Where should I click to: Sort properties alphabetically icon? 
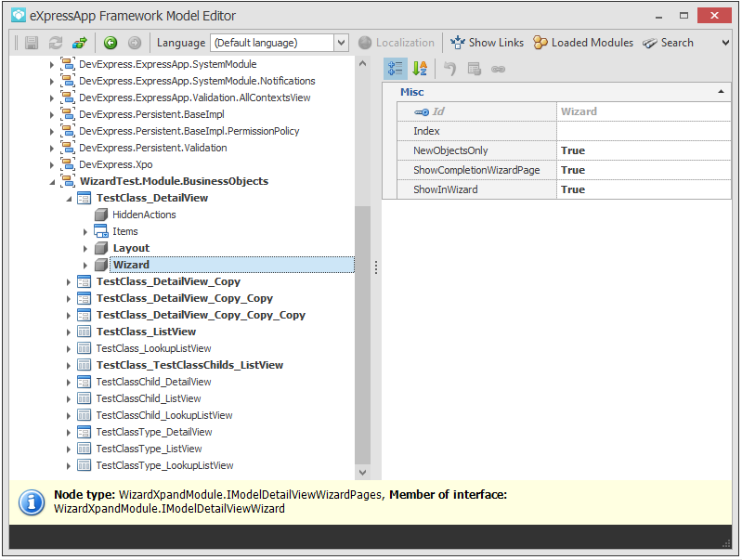420,69
